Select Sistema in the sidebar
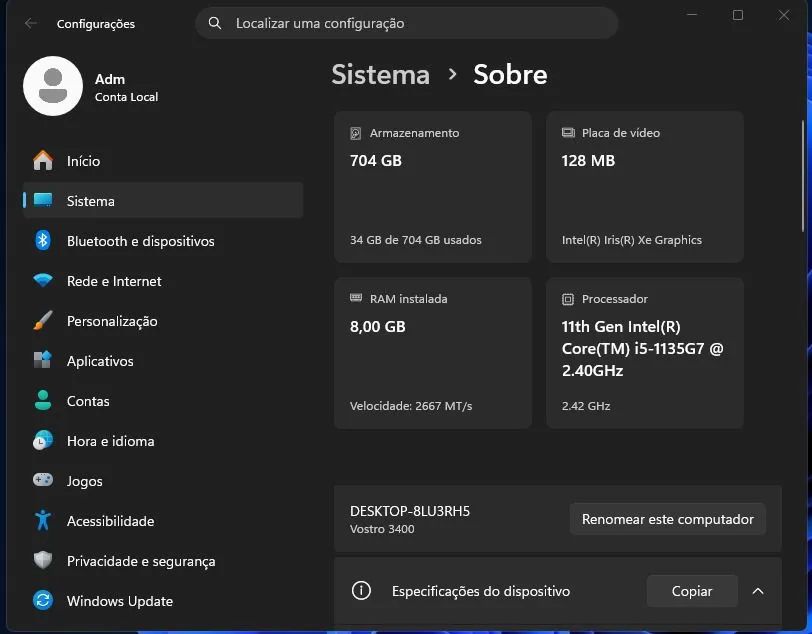Image resolution: width=812 pixels, height=634 pixels. click(163, 200)
